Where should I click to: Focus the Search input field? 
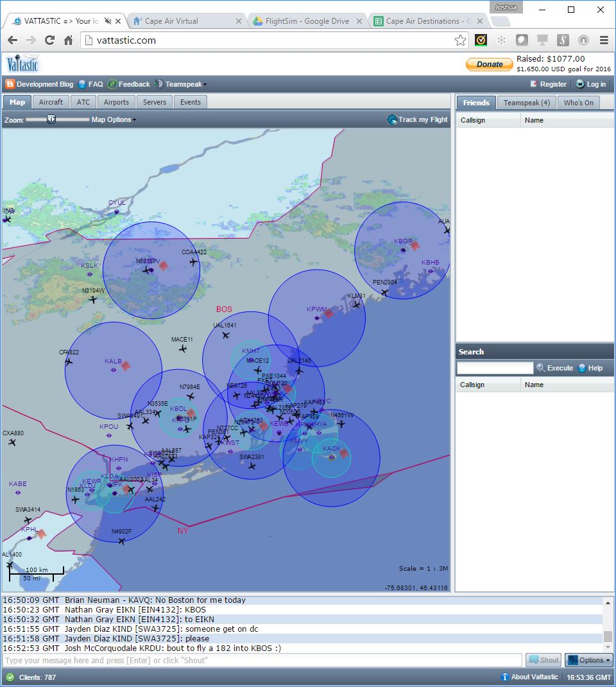(x=495, y=368)
